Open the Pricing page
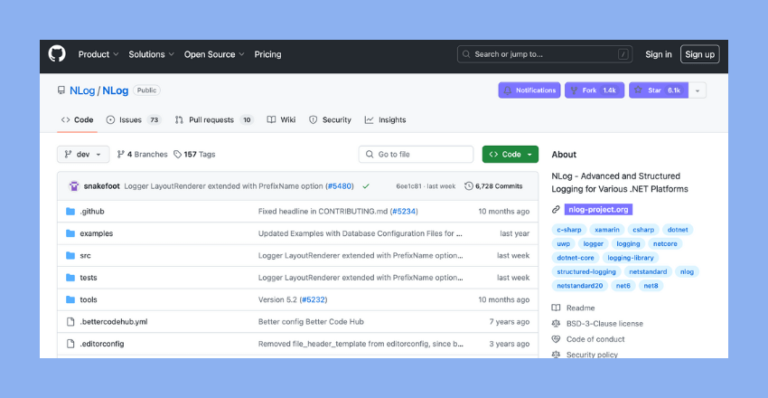This screenshot has height=398, width=768. 267,54
